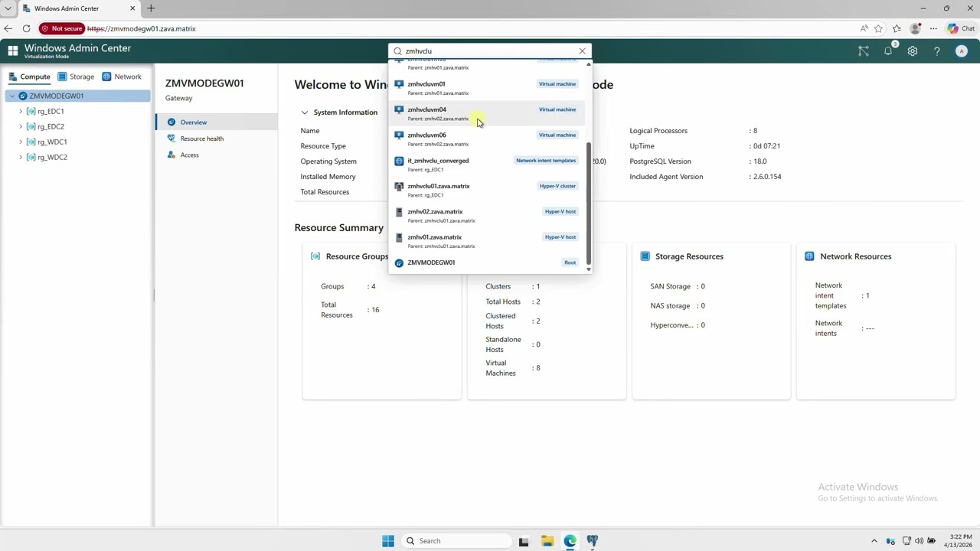Open the browser Chat button

[x=961, y=28]
